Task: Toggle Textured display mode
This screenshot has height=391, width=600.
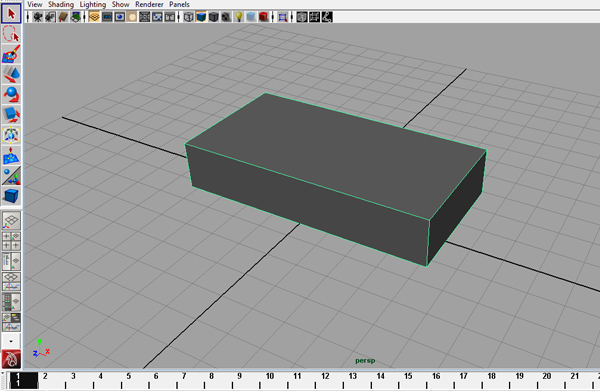Action: [226, 17]
